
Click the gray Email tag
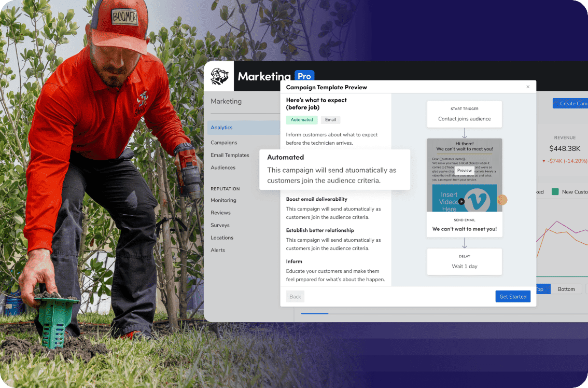(330, 120)
